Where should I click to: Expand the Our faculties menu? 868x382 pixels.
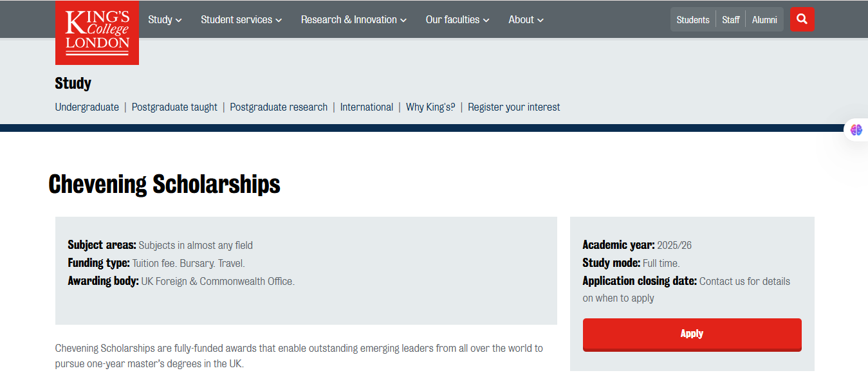click(457, 20)
